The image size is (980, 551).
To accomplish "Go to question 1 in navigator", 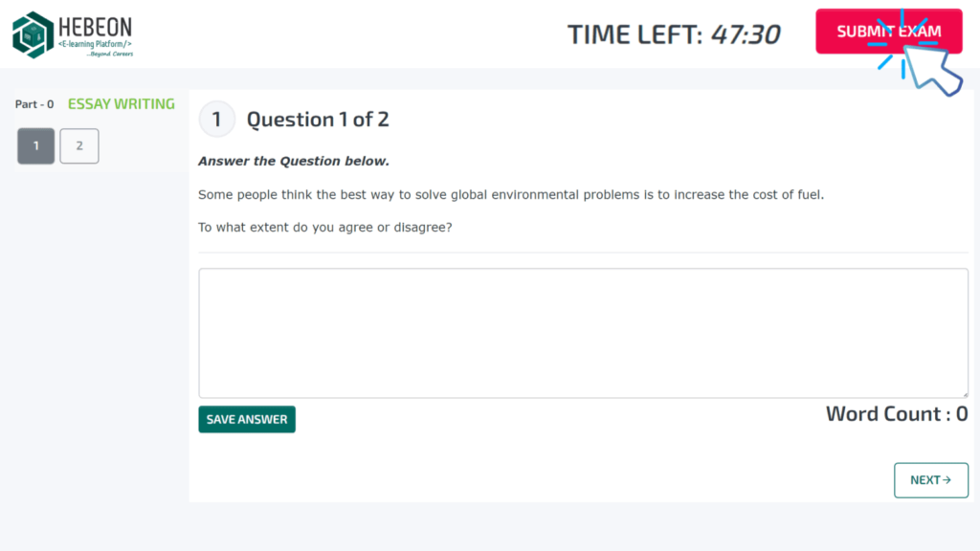I will click(36, 146).
